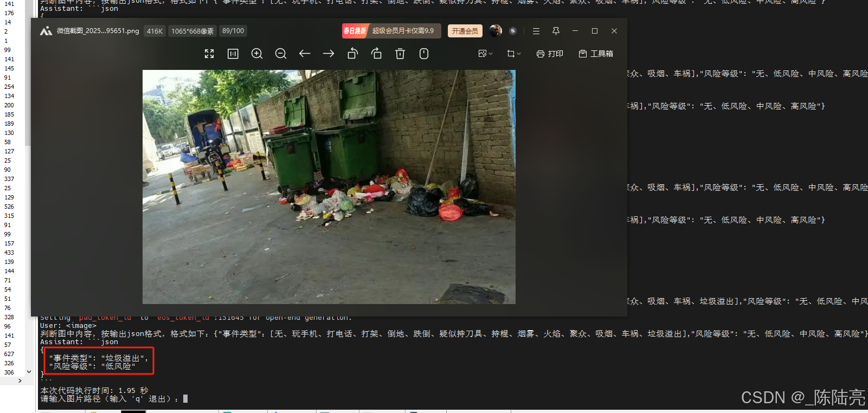Image resolution: width=868 pixels, height=413 pixels.
Task: Click the mouse-shaped icon in the toolbar
Action: tap(424, 54)
